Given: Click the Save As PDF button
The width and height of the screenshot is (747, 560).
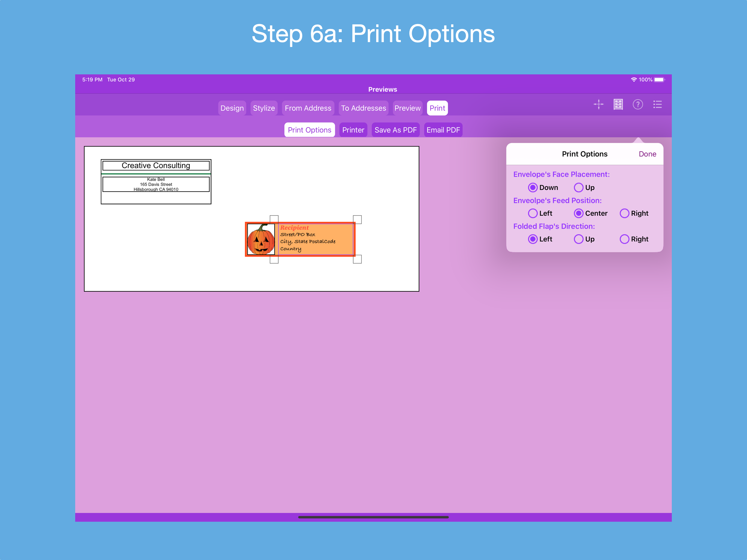Looking at the screenshot, I should tap(395, 130).
